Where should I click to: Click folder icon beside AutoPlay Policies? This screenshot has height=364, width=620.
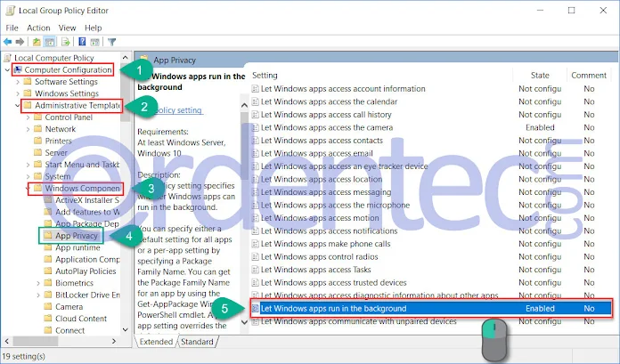48,271
